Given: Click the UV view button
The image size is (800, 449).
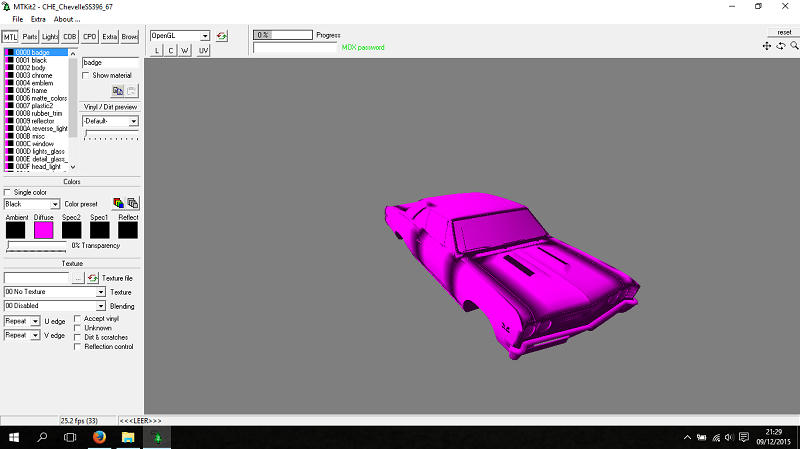Looking at the screenshot, I should [x=203, y=50].
